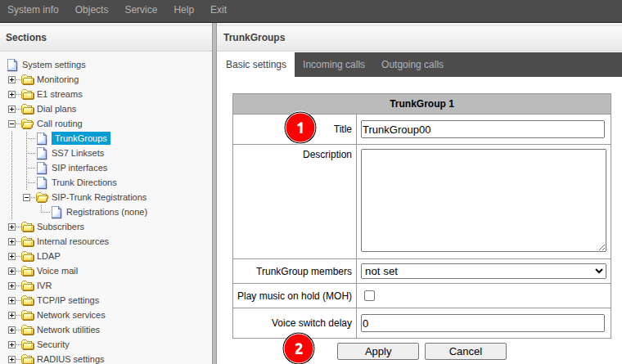Open the TrunkGroup members dropdown
The image size is (622, 364).
click(x=483, y=272)
